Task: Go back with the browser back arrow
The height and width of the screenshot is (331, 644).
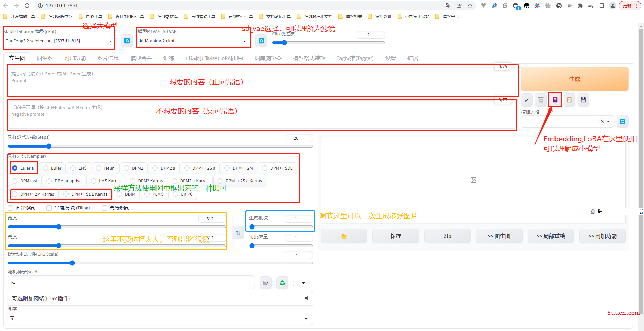Action: tap(6, 6)
